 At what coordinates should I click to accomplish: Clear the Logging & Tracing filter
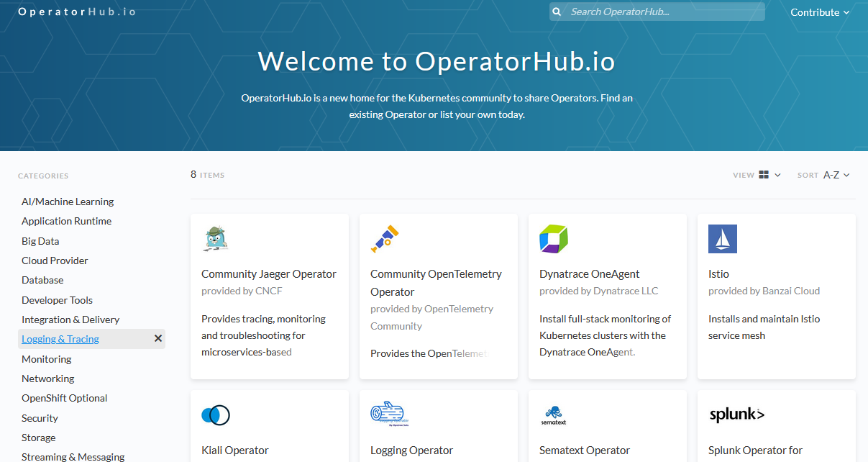click(158, 339)
